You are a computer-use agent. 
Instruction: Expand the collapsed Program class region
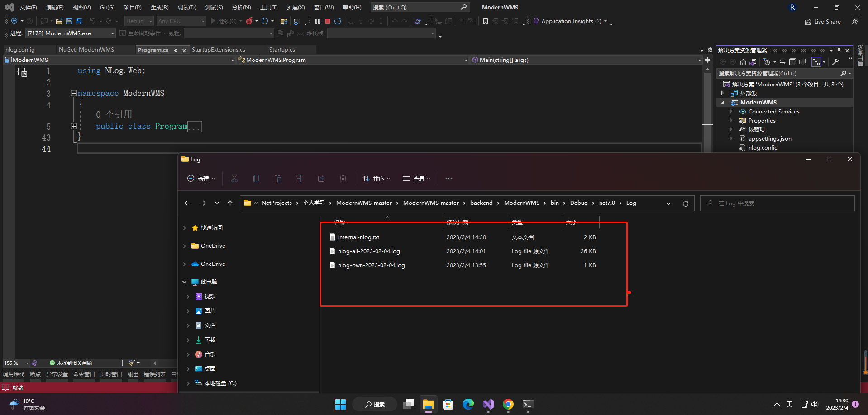[74, 126]
